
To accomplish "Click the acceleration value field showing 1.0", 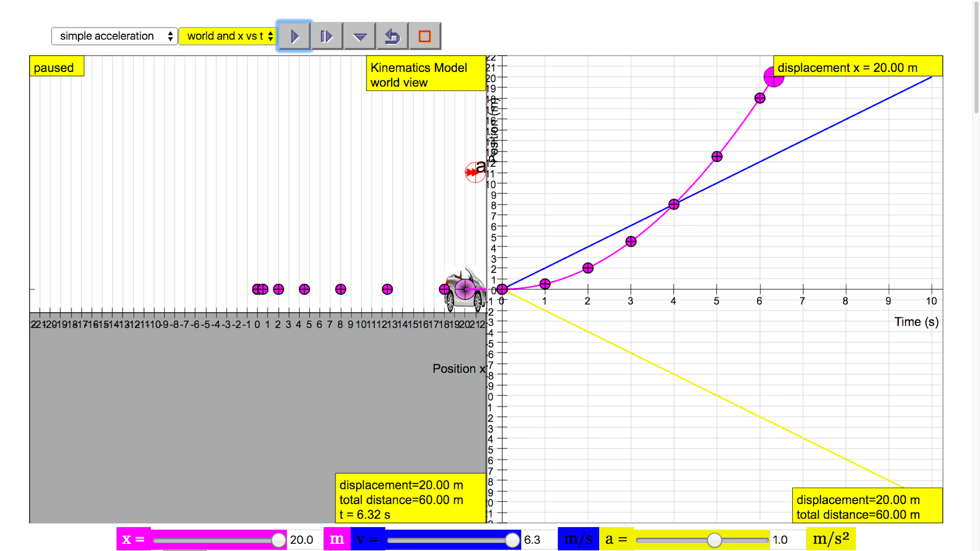I will point(786,539).
